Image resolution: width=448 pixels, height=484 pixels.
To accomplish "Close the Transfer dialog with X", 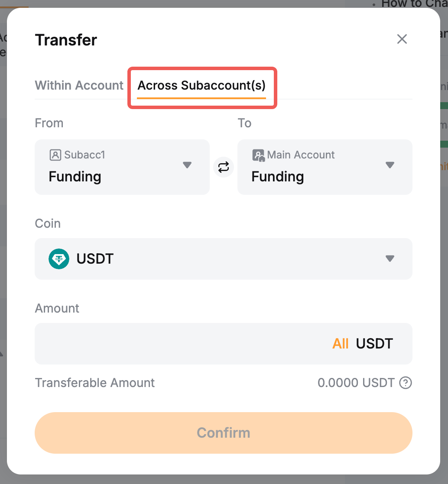I will click(x=402, y=39).
